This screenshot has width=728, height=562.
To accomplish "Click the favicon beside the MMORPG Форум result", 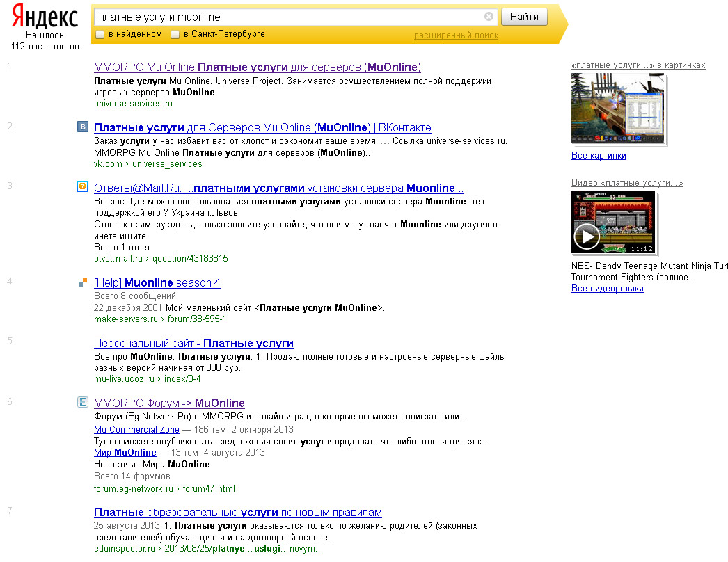I will 82,402.
